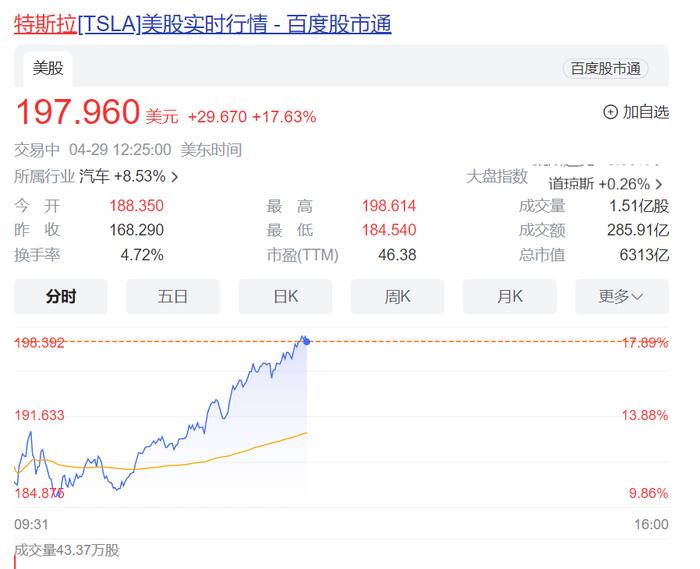Switch to the 分时 chart tab
The image size is (700, 569).
tap(61, 296)
